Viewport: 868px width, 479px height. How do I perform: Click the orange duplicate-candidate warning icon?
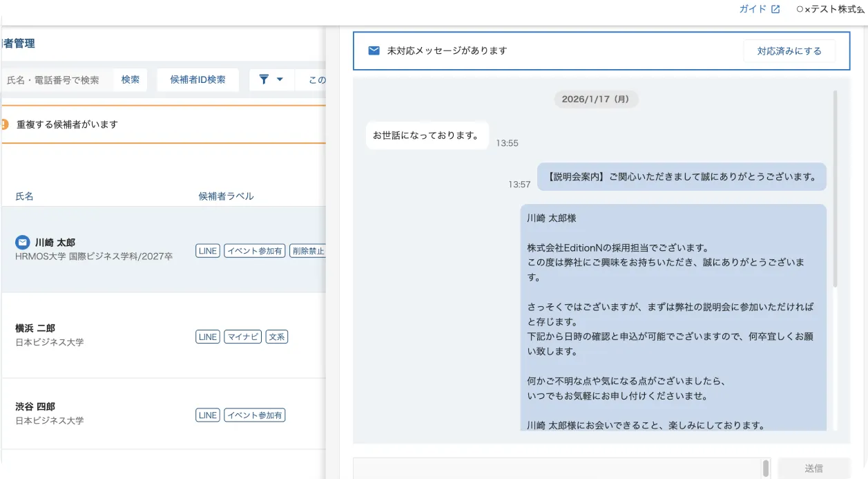[3, 124]
